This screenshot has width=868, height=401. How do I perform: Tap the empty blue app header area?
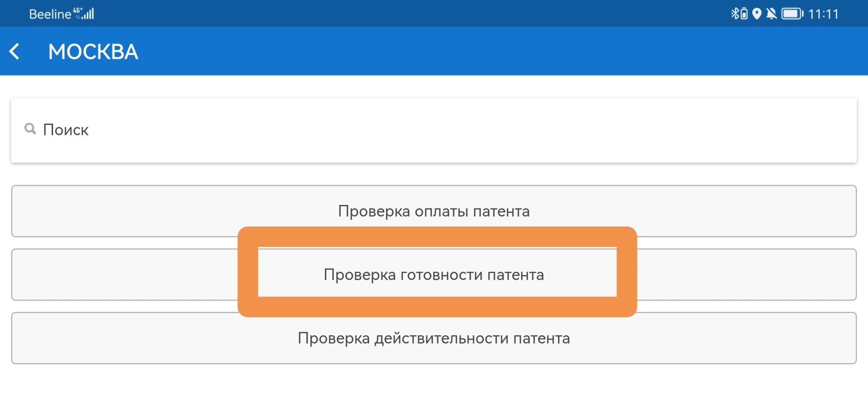[497, 51]
